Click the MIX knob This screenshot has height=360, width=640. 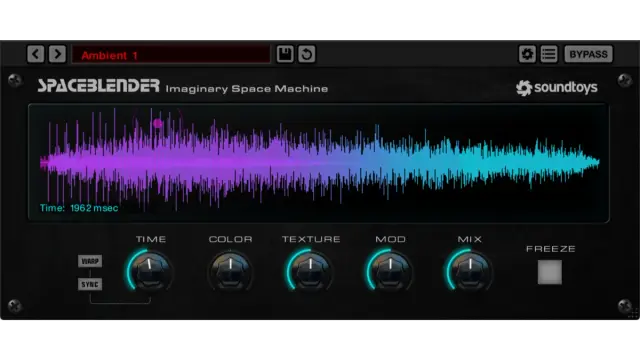[470, 271]
